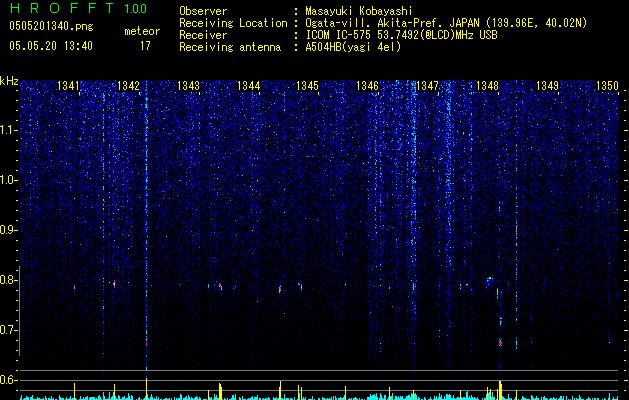Click the Observer label
Viewport: 629px width, 400px height.
203,11
